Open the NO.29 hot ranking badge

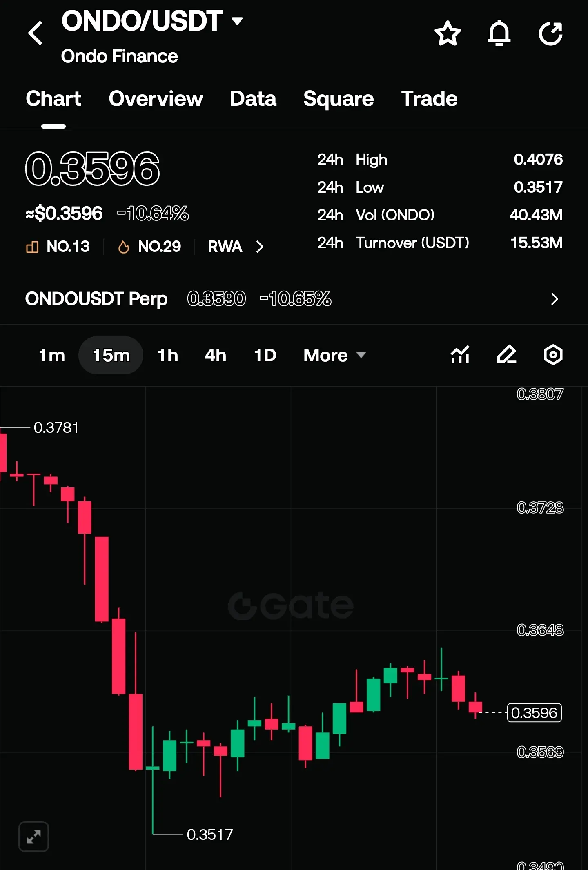pos(149,247)
